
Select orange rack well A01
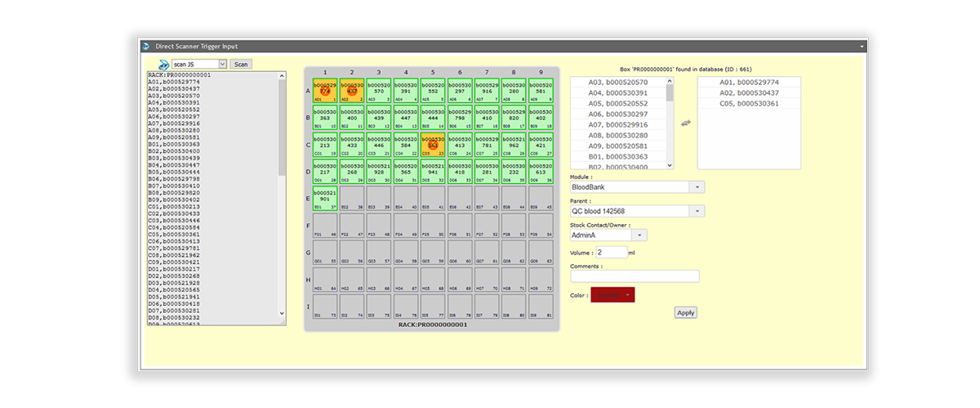325,91
